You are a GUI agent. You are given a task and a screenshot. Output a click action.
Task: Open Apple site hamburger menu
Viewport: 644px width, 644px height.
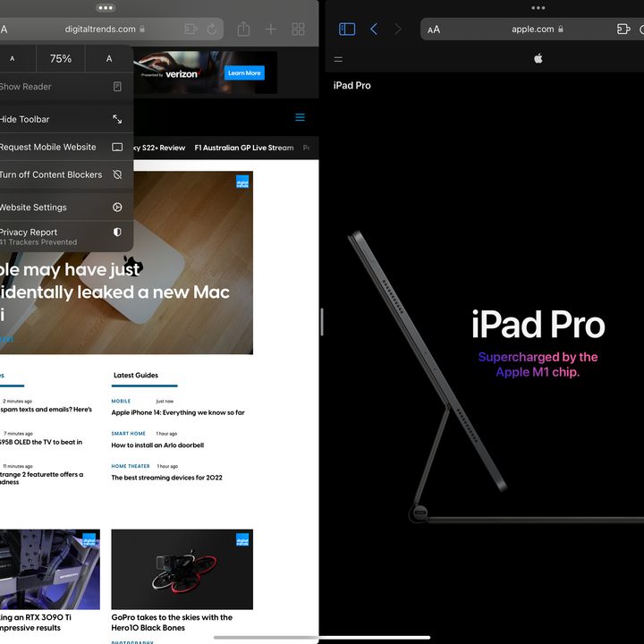pyautogui.click(x=338, y=60)
